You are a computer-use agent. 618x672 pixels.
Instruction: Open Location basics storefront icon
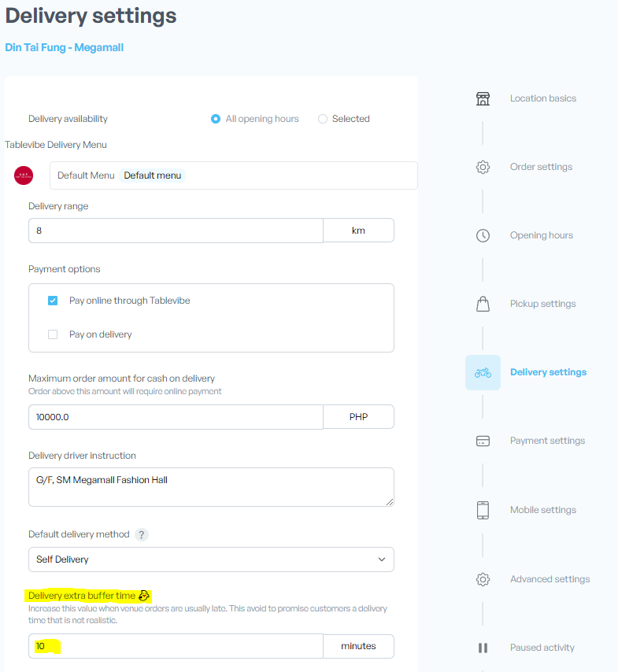tap(483, 98)
